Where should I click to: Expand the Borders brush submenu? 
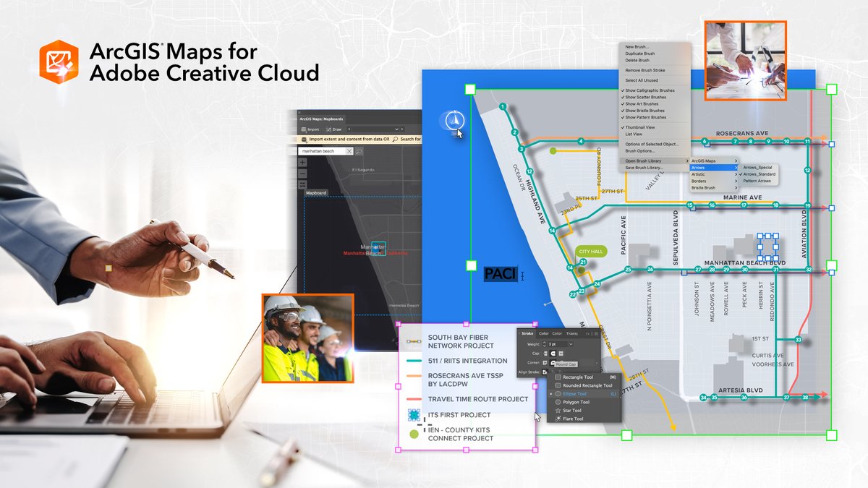[x=715, y=181]
